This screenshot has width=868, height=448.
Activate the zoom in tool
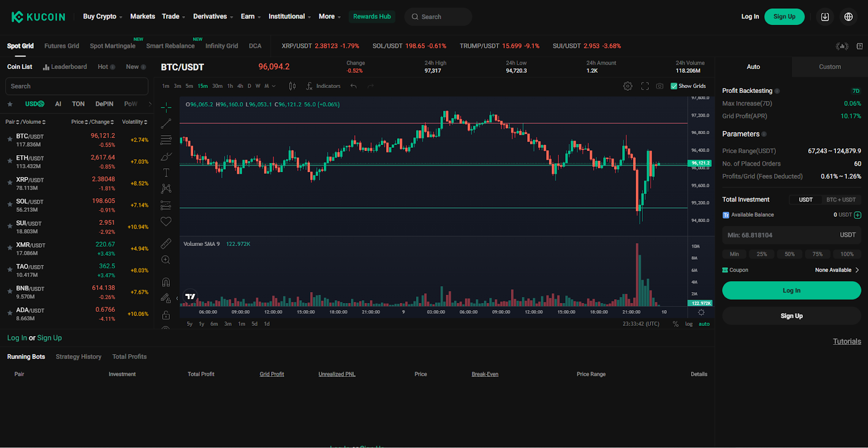pos(166,260)
